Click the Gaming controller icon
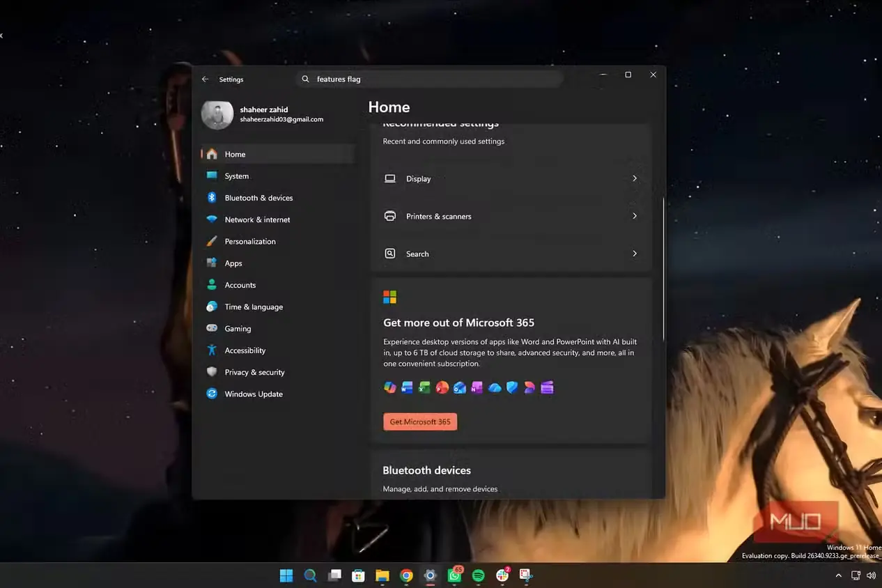The height and width of the screenshot is (588, 882). pos(212,328)
